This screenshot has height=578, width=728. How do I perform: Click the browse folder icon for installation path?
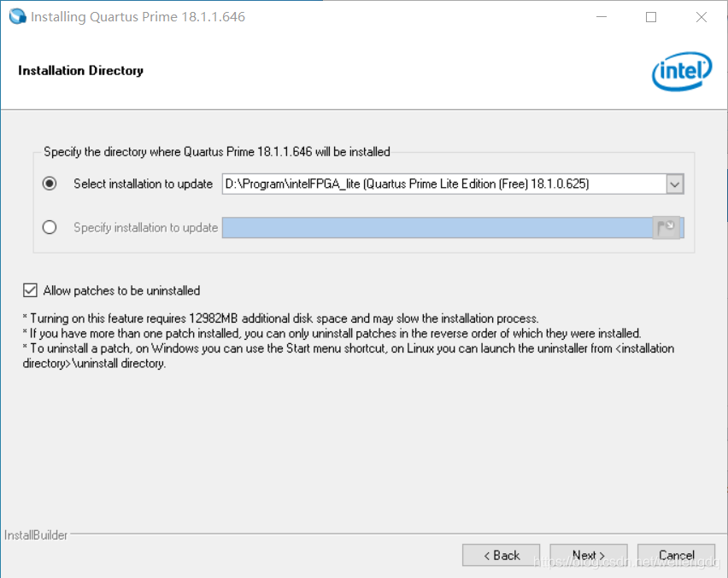point(666,227)
